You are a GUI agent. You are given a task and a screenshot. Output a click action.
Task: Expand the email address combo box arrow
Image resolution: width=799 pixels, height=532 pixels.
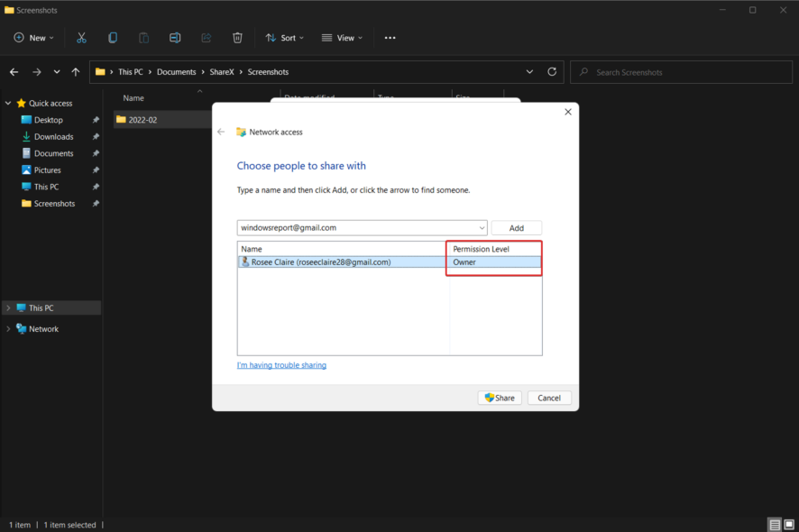pos(481,227)
